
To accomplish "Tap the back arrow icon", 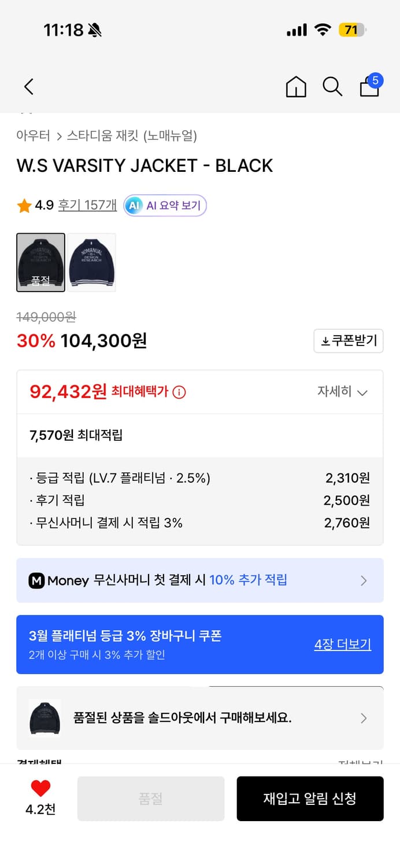I will click(x=28, y=86).
